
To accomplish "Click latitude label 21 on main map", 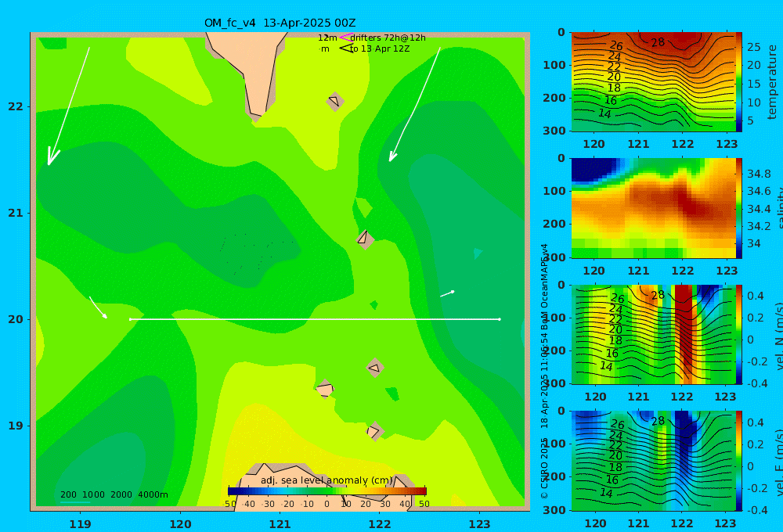I will (x=16, y=213).
